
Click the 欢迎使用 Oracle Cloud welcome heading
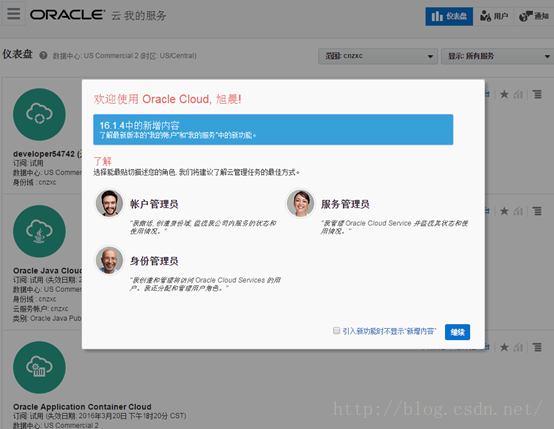click(x=167, y=99)
